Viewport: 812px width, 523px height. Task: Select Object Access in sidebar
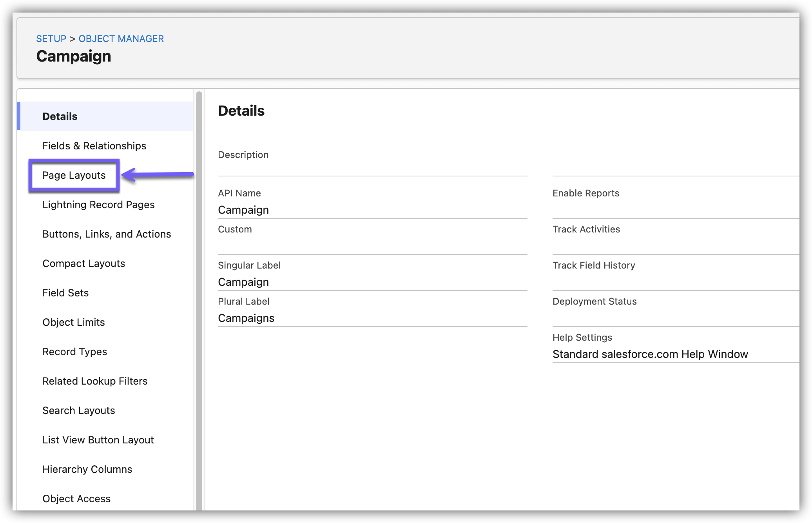76,499
